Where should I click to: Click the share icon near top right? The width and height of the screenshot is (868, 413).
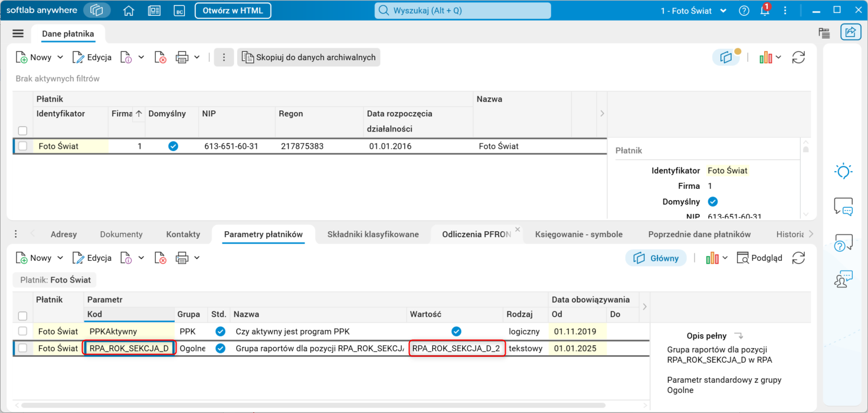pos(850,32)
